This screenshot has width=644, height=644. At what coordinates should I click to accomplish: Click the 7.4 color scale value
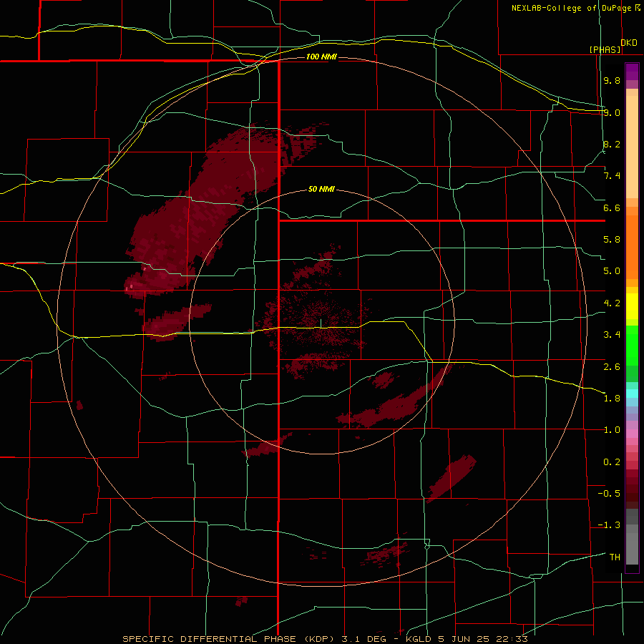[612, 176]
